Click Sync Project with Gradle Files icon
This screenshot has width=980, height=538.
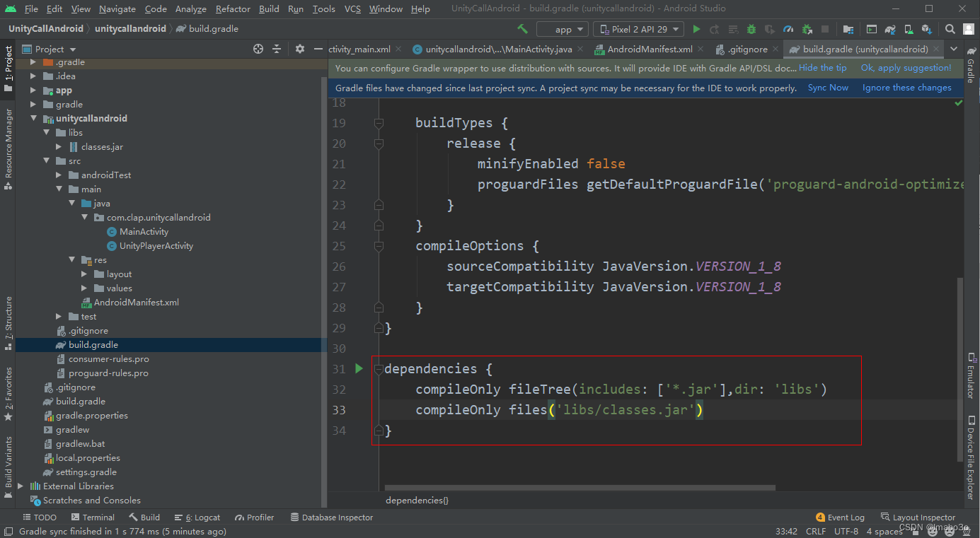890,29
